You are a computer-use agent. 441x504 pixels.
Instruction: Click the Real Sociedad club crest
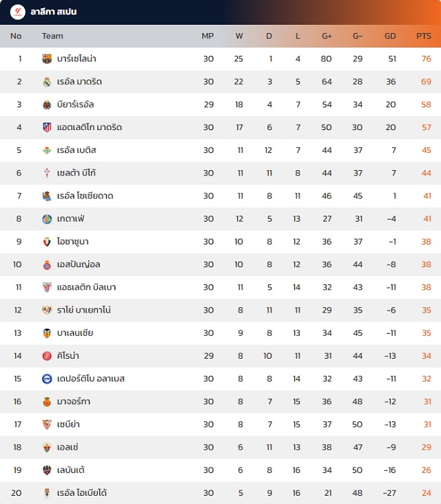[47, 196]
